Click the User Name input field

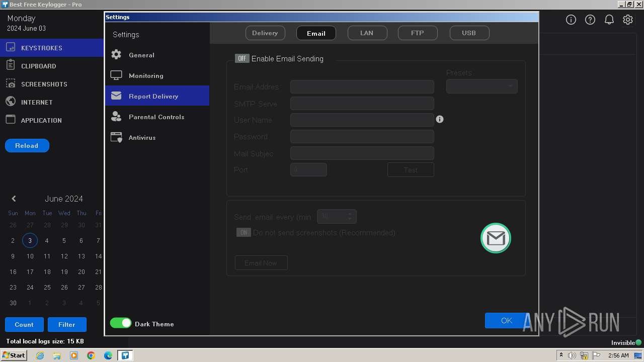click(362, 120)
